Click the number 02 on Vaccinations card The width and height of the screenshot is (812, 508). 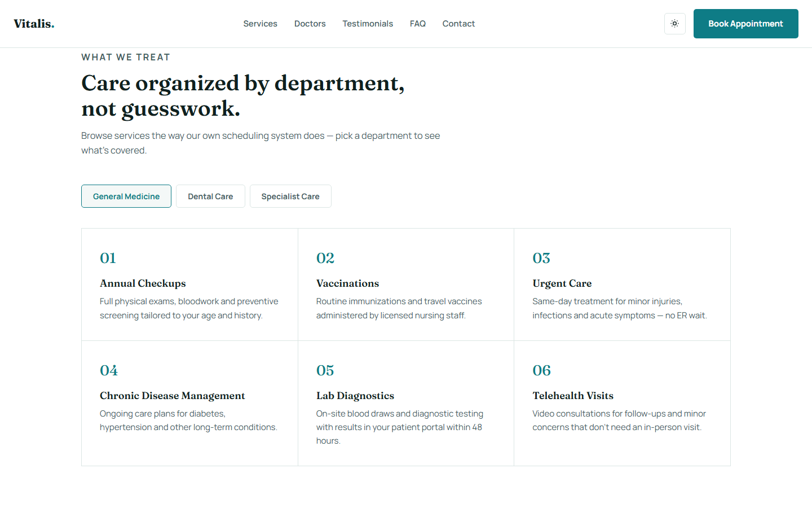[x=325, y=258]
